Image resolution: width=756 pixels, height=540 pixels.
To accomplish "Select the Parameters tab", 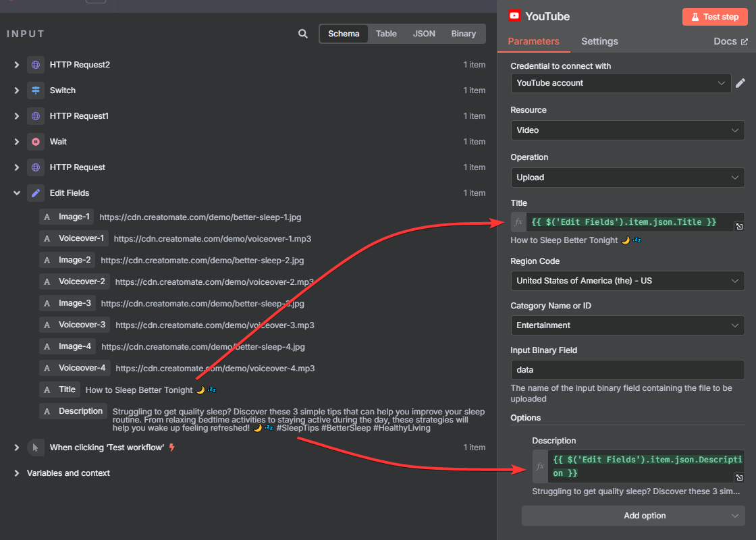I will (533, 41).
